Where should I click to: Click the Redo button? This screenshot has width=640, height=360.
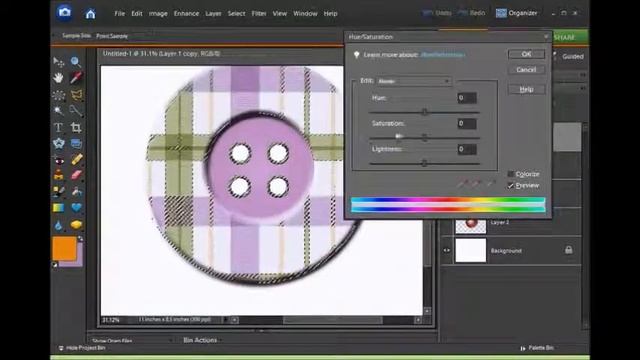[x=471, y=13]
